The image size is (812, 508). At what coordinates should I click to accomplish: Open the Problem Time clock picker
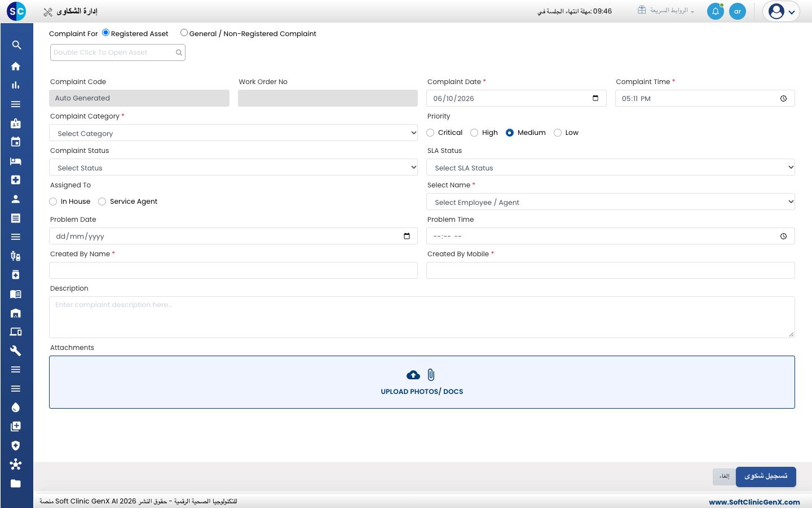point(783,236)
